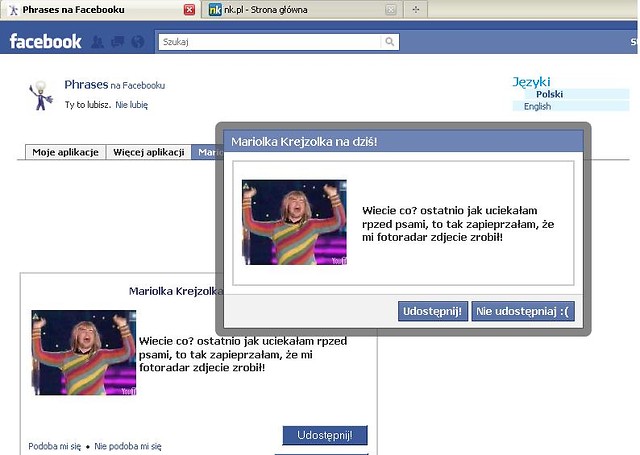Click the dialog's Mariolka picture
The image size is (640, 455).
tap(294, 222)
